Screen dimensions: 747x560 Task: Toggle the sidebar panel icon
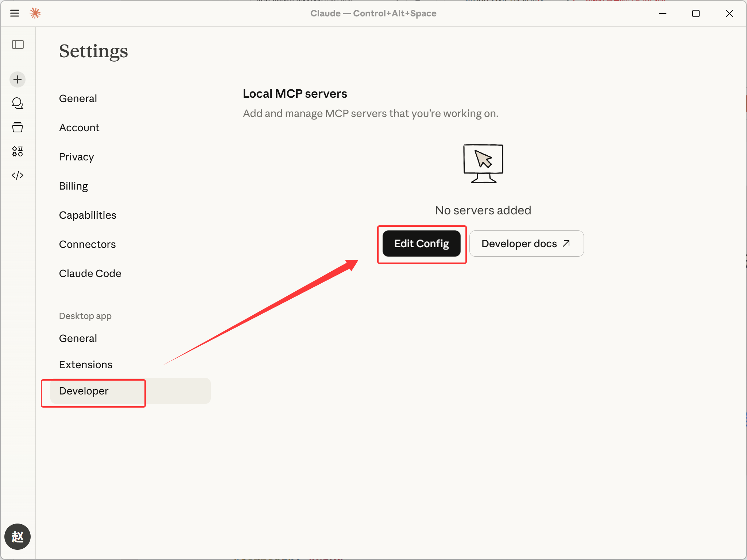tap(18, 44)
